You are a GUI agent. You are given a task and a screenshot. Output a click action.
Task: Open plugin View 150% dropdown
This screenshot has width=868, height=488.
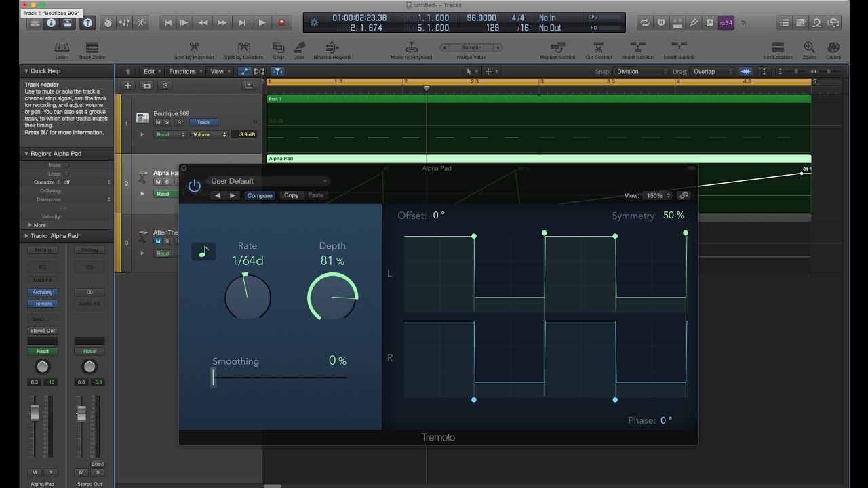657,195
